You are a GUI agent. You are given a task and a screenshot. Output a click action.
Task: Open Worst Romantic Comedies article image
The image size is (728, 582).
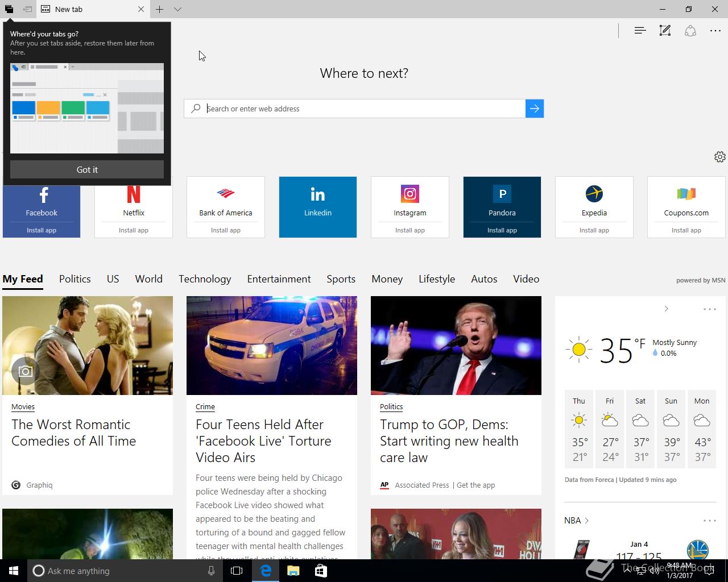coord(88,346)
